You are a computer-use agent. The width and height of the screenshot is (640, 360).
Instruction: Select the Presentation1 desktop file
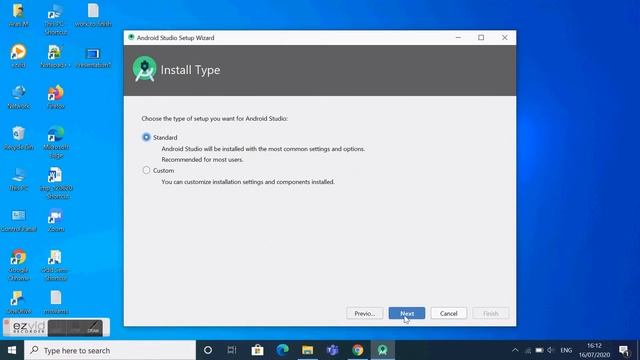click(x=93, y=57)
